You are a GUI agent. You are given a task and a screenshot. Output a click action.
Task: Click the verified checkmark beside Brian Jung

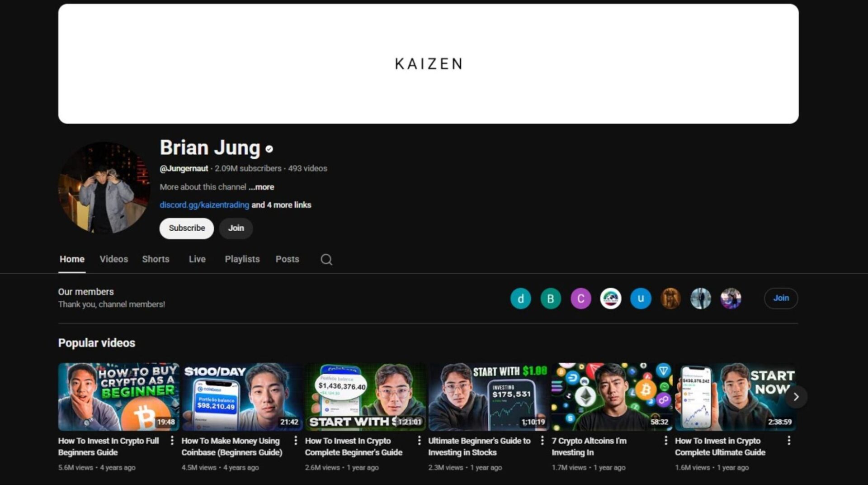coord(269,148)
